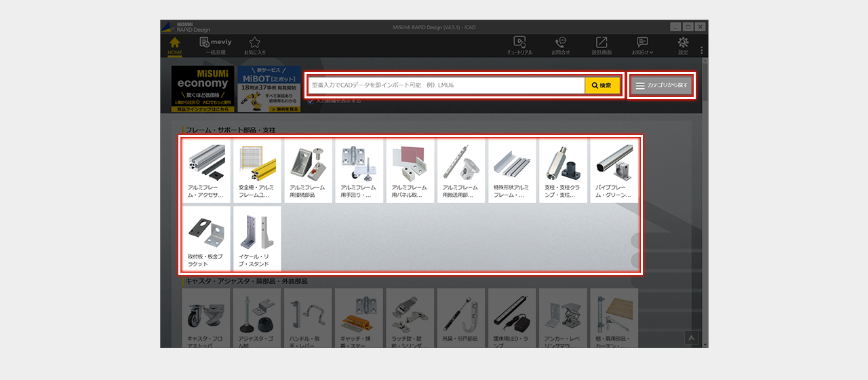Choose the キャスタ・フロアストッパ category tile

[206, 318]
